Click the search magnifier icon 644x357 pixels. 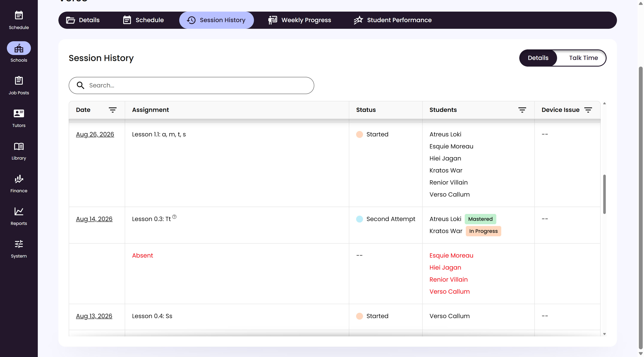(80, 85)
